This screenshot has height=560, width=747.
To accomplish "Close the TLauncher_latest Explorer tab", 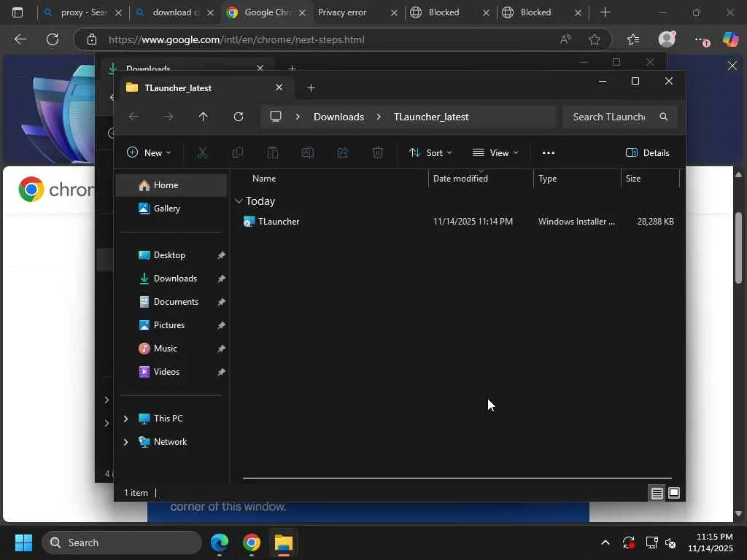I will [279, 87].
